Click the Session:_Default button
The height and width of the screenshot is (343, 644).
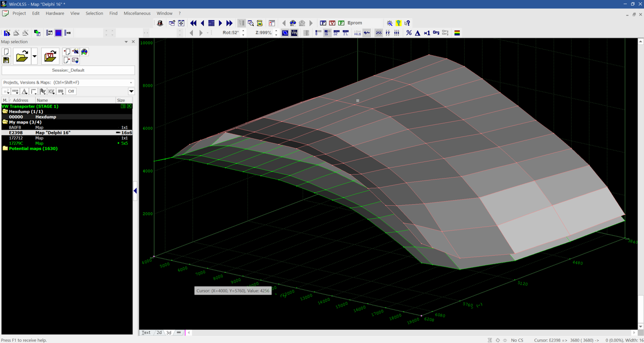68,70
